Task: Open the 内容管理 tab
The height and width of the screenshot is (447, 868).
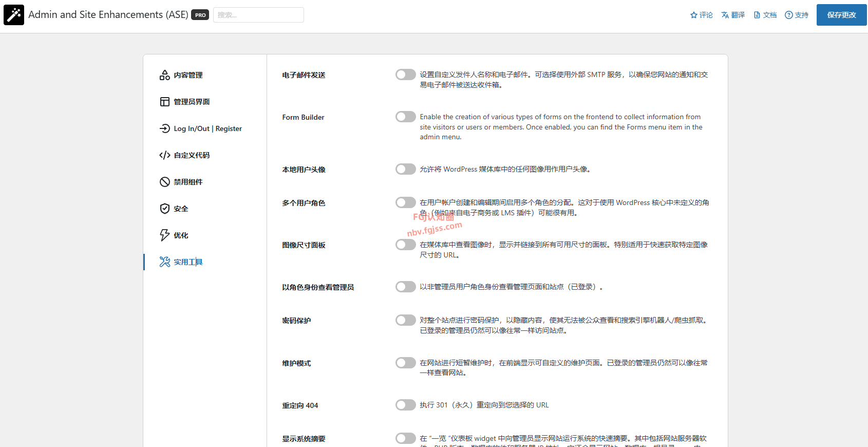Action: tap(205, 75)
